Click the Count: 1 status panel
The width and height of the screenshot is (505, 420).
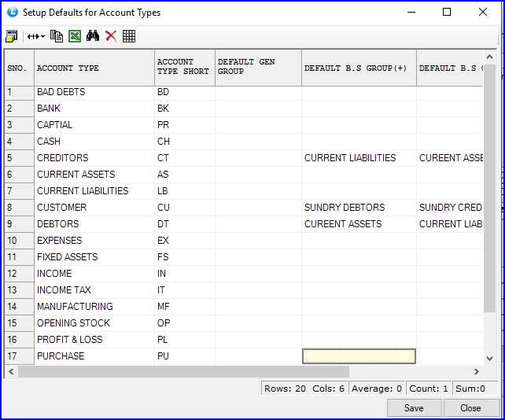[429, 389]
